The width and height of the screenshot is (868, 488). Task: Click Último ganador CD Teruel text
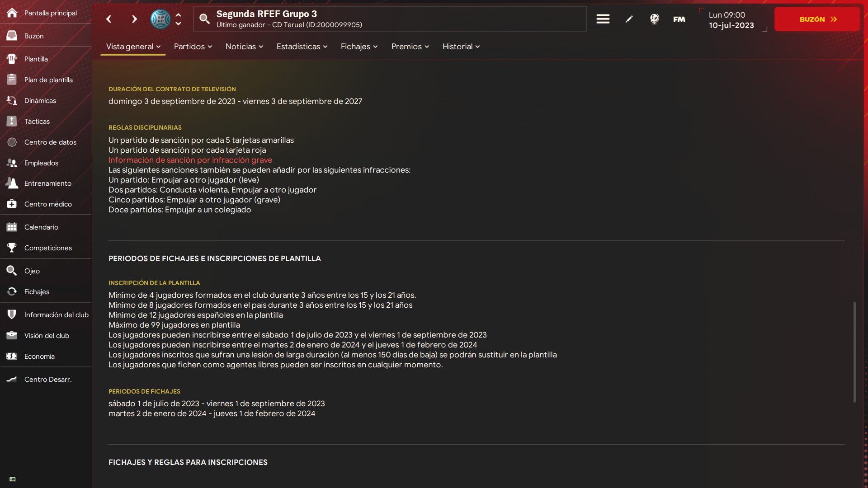tap(289, 25)
